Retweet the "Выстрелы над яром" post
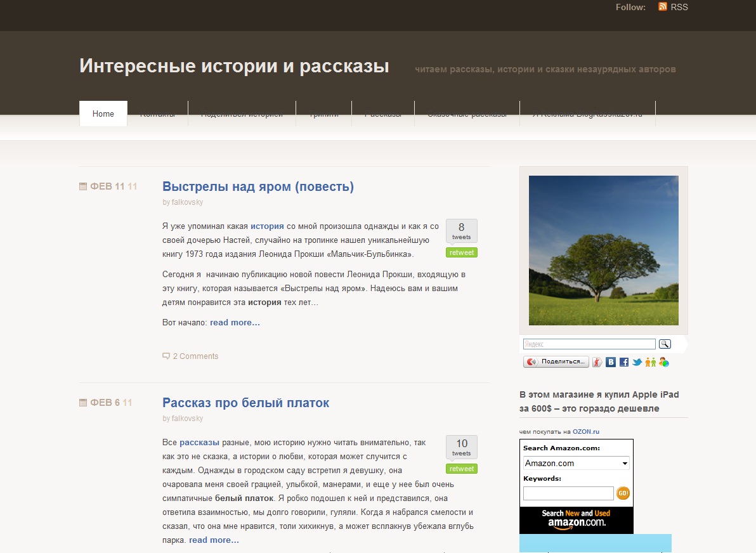 pyautogui.click(x=462, y=252)
